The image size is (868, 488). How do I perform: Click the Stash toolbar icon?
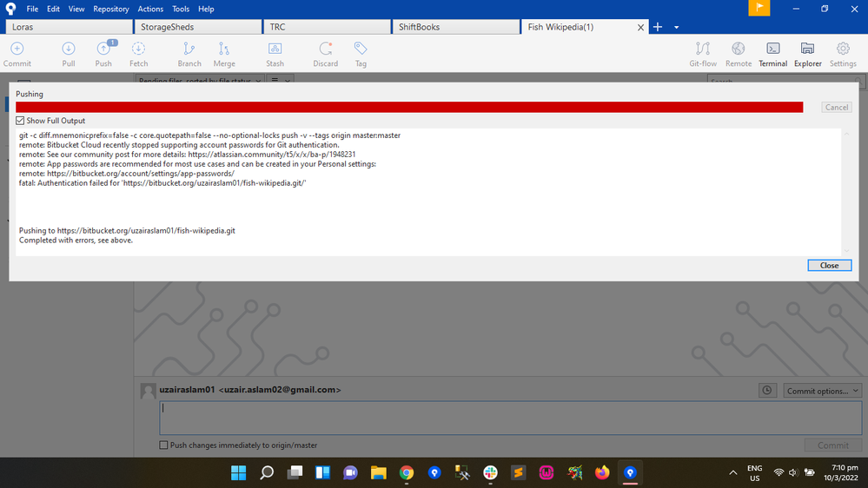(275, 54)
